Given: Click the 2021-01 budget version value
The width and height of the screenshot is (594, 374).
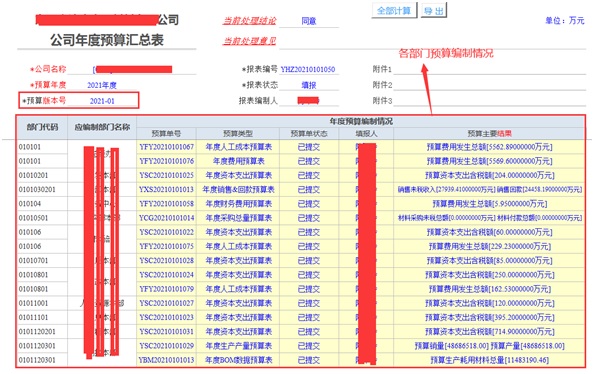Looking at the screenshot, I should [102, 101].
